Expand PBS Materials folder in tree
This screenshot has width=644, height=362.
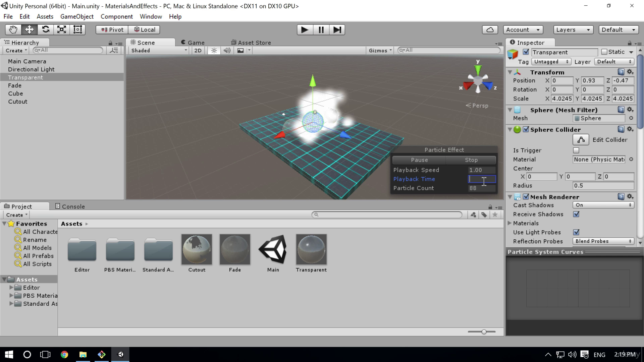point(11,295)
